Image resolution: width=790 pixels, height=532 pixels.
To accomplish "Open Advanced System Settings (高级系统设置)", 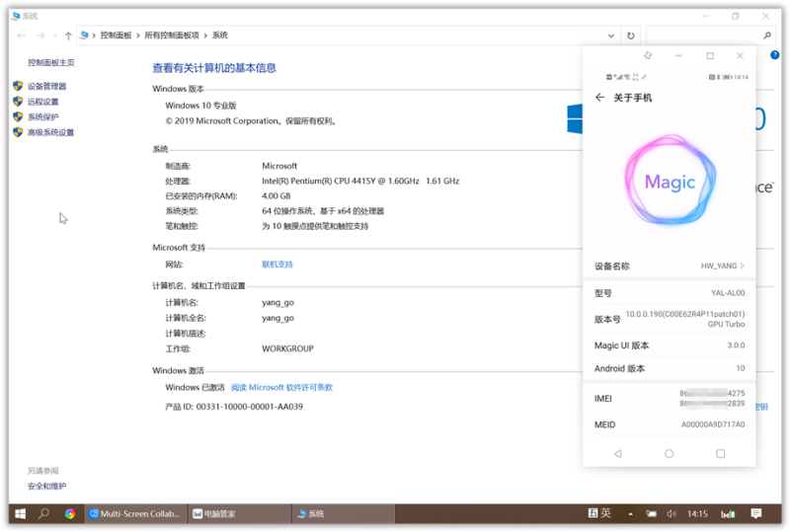I will 50,132.
